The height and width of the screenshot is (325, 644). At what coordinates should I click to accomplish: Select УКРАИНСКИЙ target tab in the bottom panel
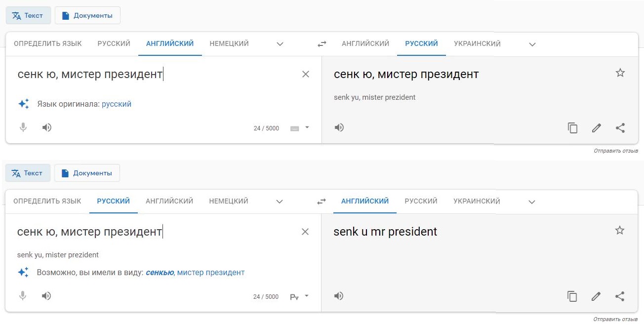(x=477, y=201)
